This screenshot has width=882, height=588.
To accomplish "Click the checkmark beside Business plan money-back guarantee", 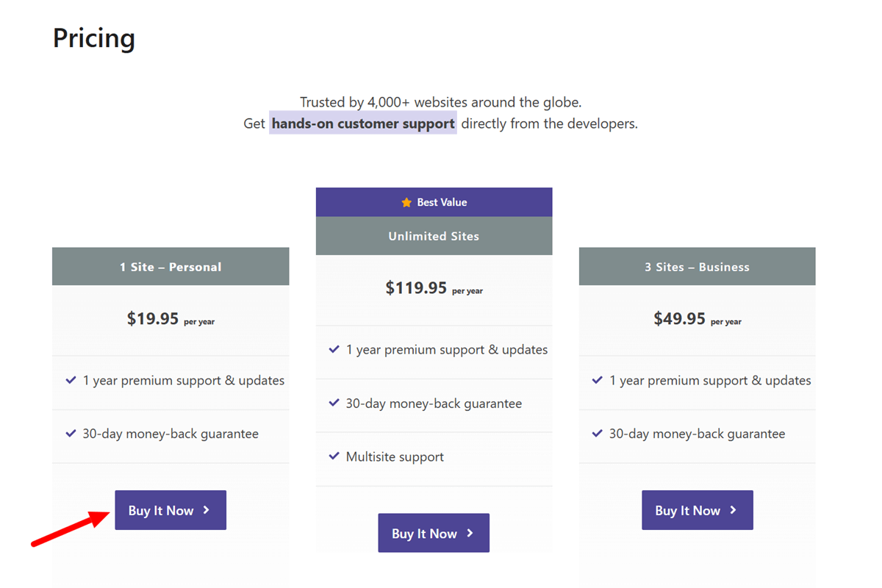I will pos(598,434).
